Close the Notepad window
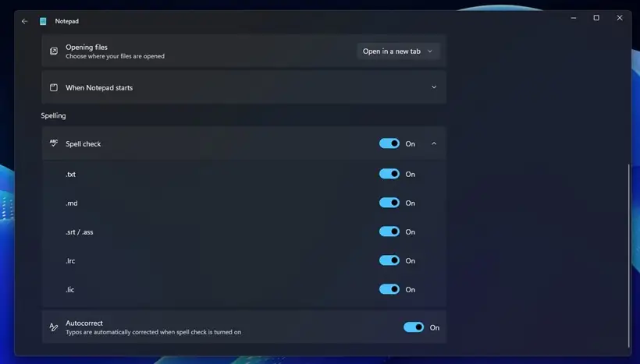Screen dimensions: 640x364 (620, 18)
